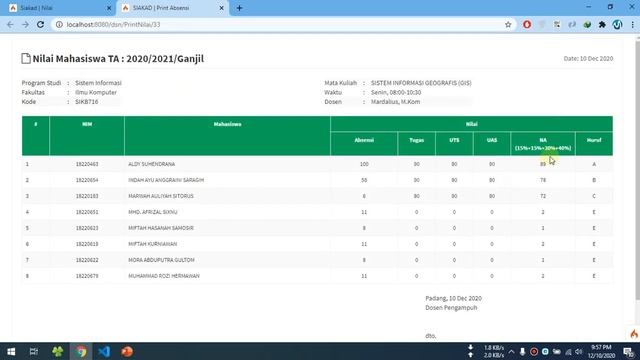The image size is (640, 360).
Task: Click the 'Dosen Pengampuh' signature label
Action: tap(451, 308)
